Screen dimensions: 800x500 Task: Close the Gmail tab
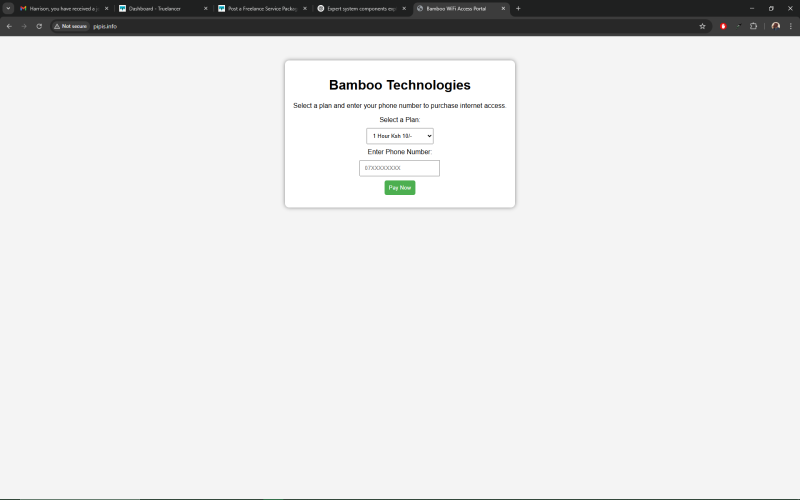(x=107, y=9)
